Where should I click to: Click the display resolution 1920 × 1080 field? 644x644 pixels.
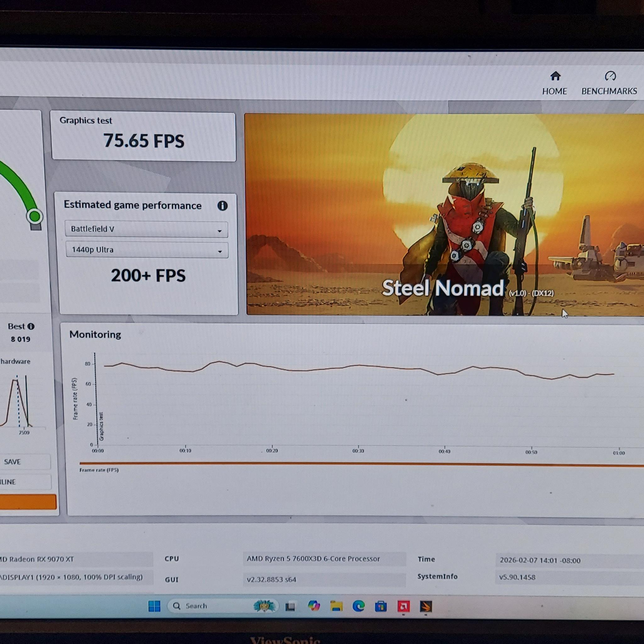(x=76, y=577)
